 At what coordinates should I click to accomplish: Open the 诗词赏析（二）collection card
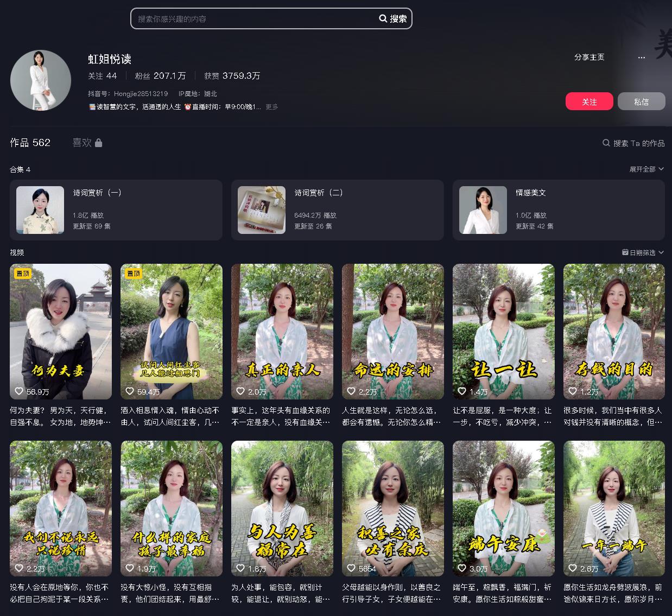pos(341,210)
